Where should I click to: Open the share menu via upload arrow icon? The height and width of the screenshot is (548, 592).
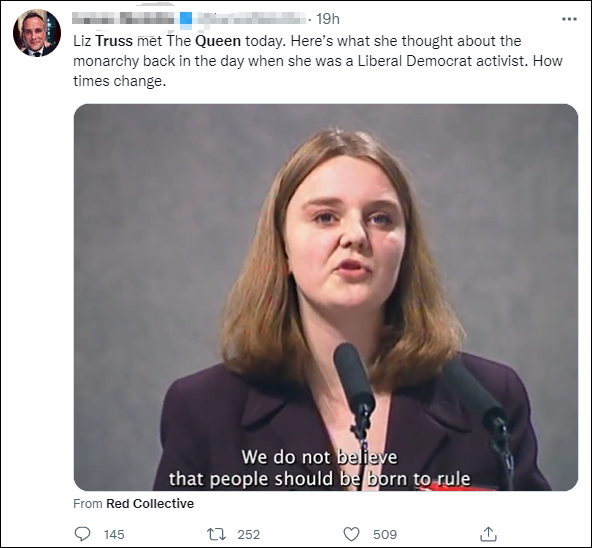pos(488,534)
